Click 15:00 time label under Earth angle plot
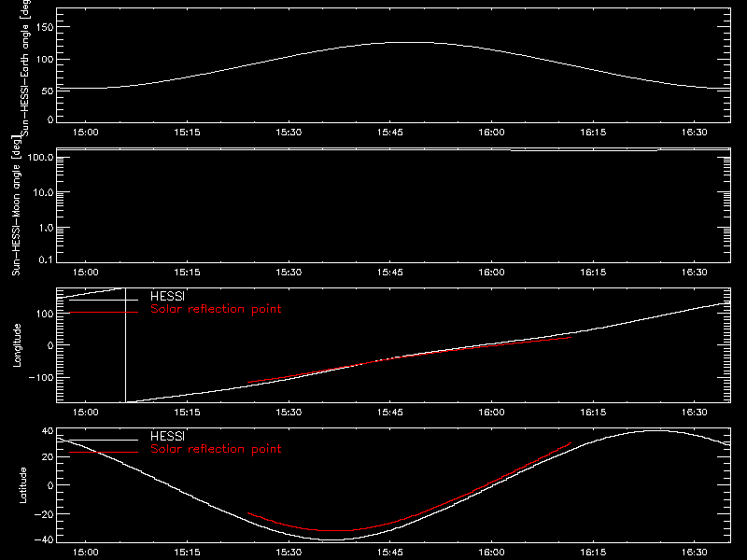The height and width of the screenshot is (560, 747). point(86,132)
